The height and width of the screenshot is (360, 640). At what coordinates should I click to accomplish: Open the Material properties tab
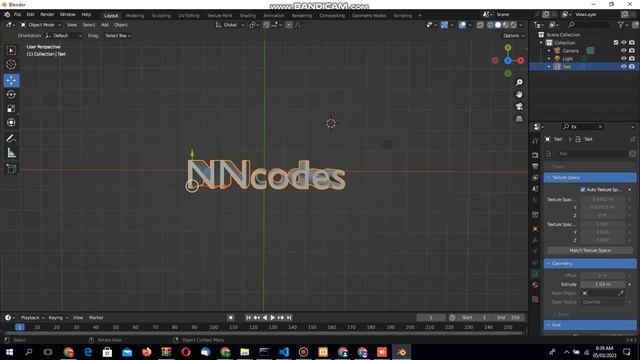(x=535, y=285)
